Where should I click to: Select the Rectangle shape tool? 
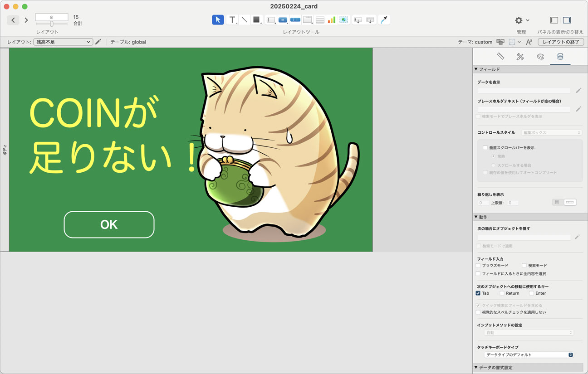click(x=256, y=19)
